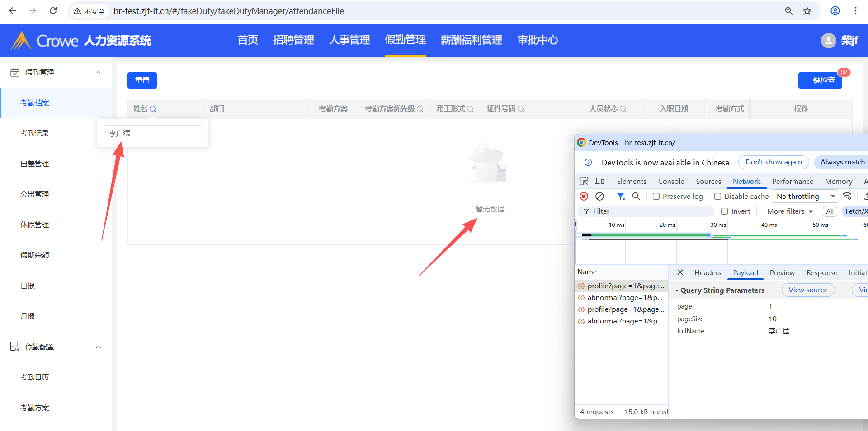This screenshot has width=868, height=431.
Task: Toggle the network filter funnel icon
Action: click(621, 196)
